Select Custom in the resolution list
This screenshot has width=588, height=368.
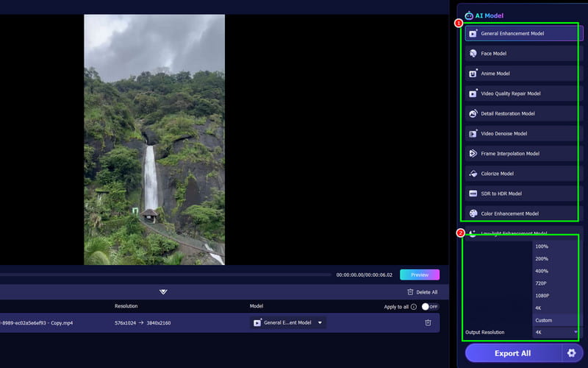543,320
